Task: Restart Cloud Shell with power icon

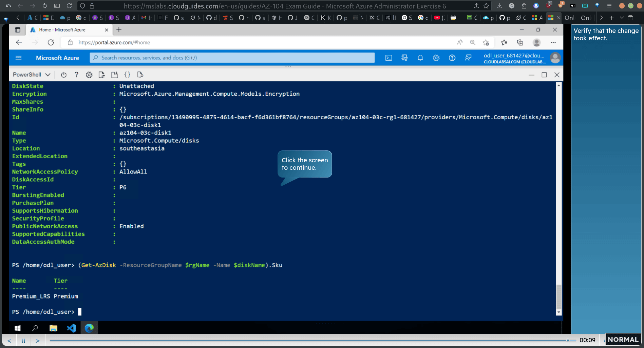Action: point(64,75)
